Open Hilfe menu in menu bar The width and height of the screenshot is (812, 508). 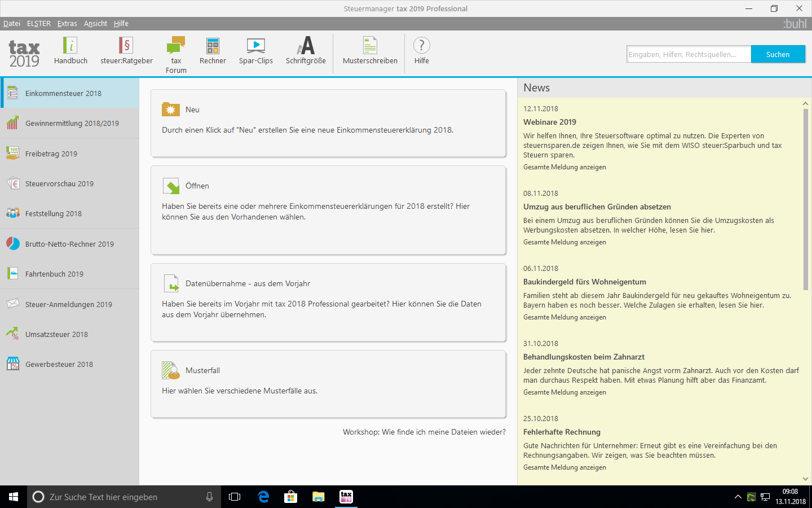tap(121, 24)
